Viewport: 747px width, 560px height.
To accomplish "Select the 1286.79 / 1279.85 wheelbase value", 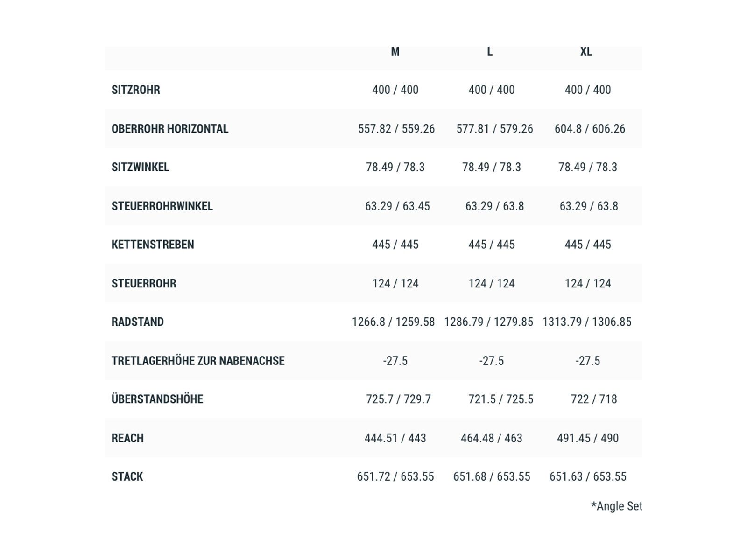I will click(488, 322).
